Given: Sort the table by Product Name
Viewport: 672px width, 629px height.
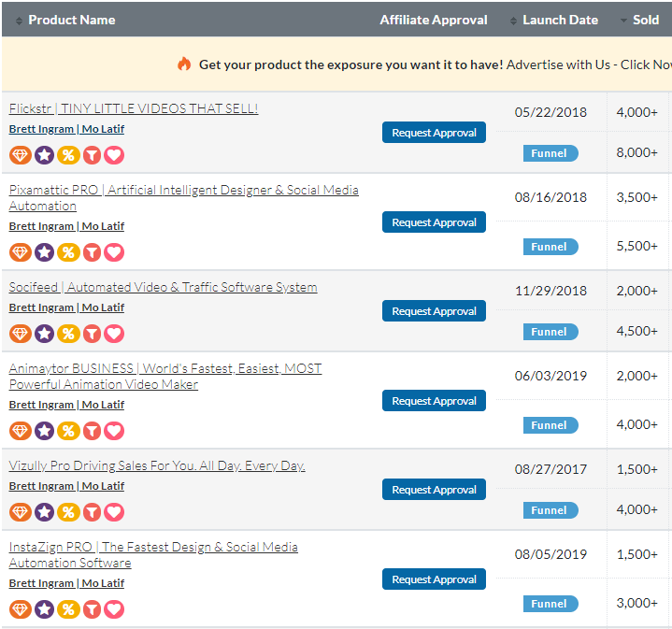Looking at the screenshot, I should coord(72,20).
